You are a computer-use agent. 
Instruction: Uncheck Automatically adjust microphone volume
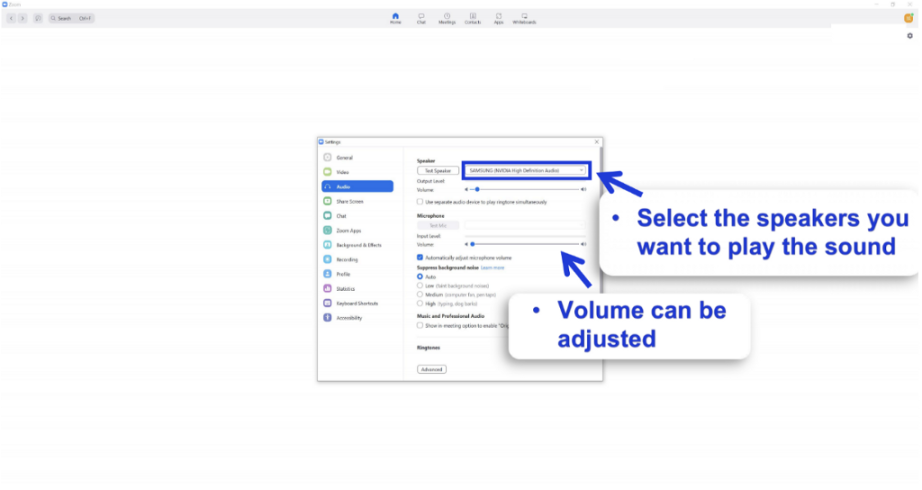point(420,258)
